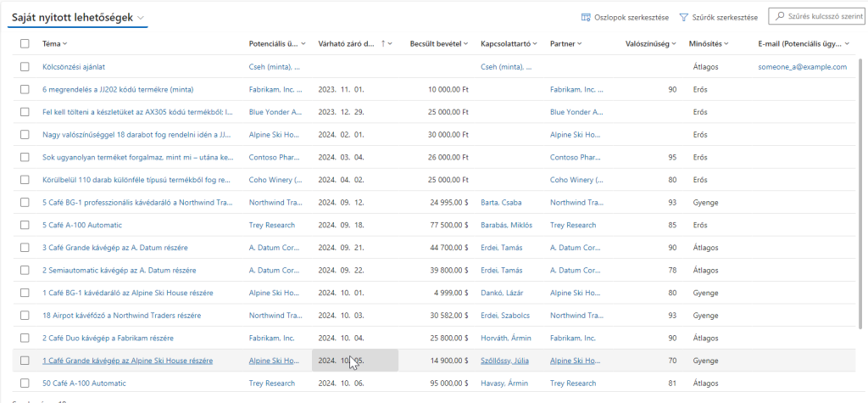Image resolution: width=868 pixels, height=403 pixels.
Task: Check the 18 Airpot kávéfőző row
Action: coord(25,316)
